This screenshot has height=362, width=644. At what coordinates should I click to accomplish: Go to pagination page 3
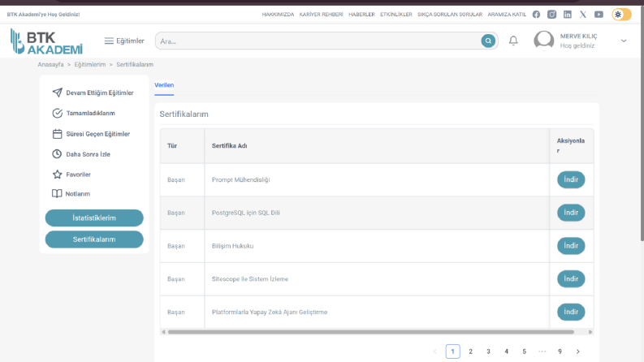(488, 351)
